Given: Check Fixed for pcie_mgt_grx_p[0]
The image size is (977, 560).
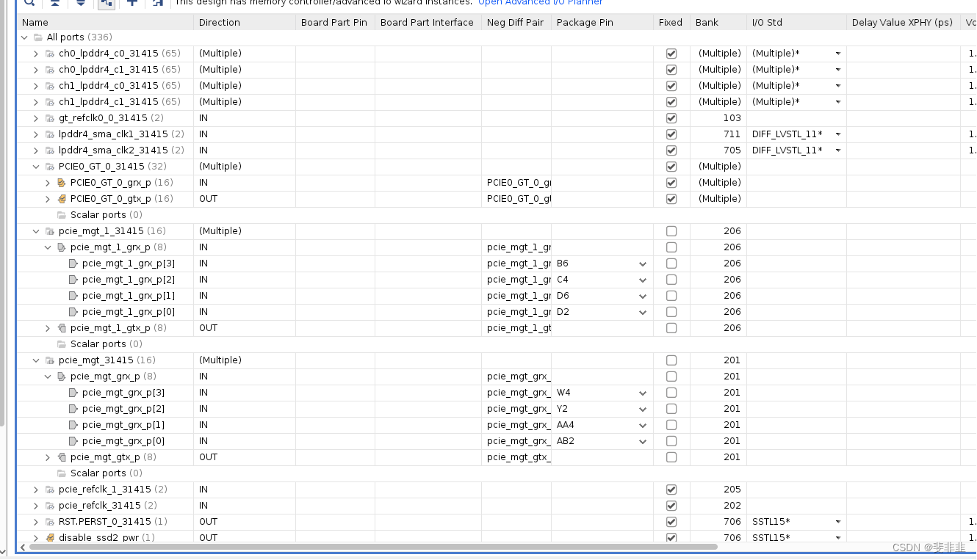Looking at the screenshot, I should 671,441.
